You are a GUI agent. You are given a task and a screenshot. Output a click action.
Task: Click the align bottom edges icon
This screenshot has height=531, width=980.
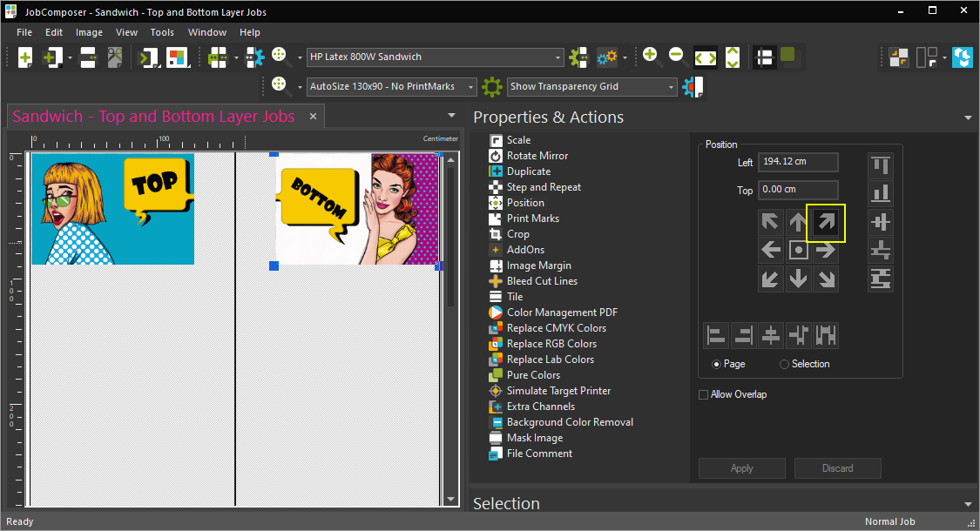click(x=881, y=193)
